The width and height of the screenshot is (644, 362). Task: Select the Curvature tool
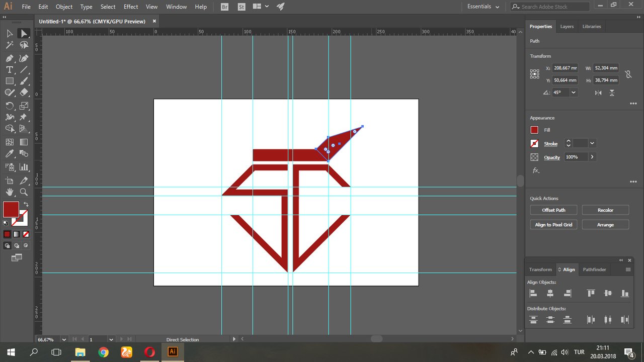click(24, 58)
